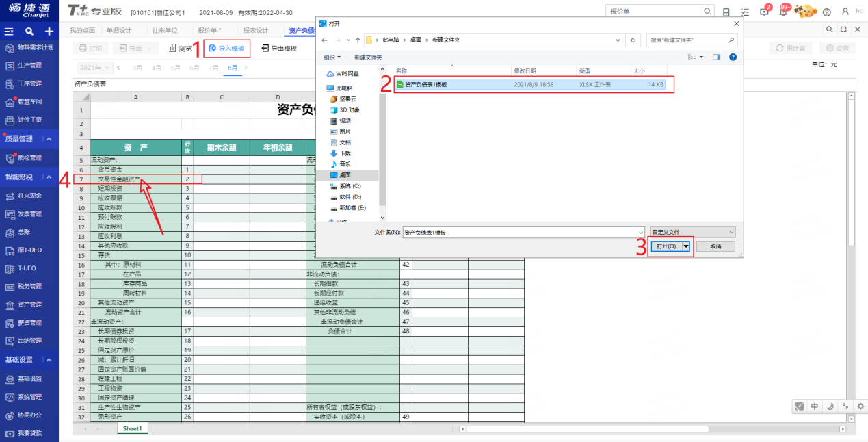Toggle the preview pane in Open dialog
868x442 pixels.
click(x=716, y=57)
